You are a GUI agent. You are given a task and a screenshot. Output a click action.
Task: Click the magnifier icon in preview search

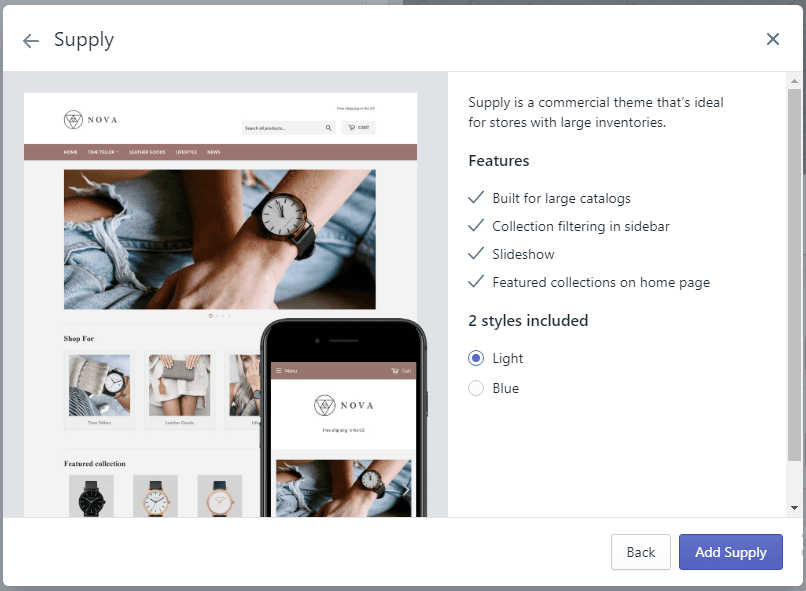click(328, 128)
